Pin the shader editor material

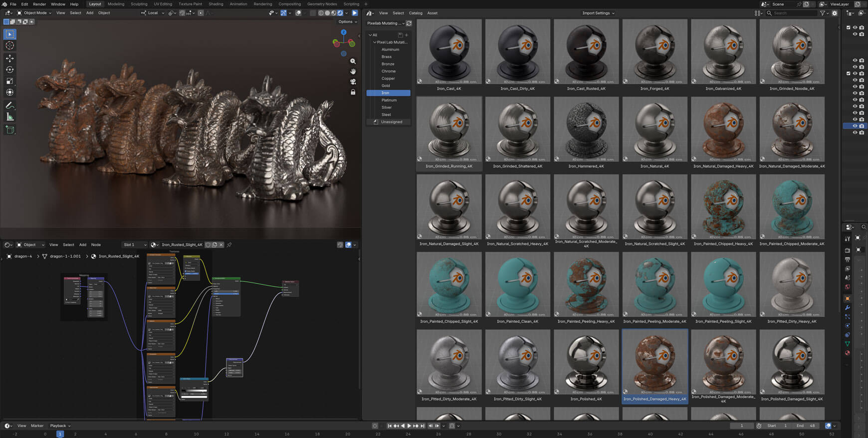coord(229,245)
